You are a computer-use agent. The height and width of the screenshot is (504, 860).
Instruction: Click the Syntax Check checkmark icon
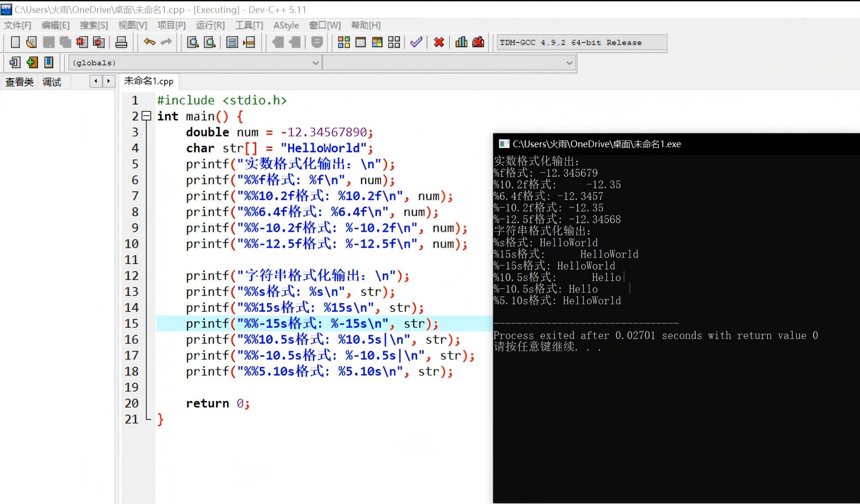[416, 42]
